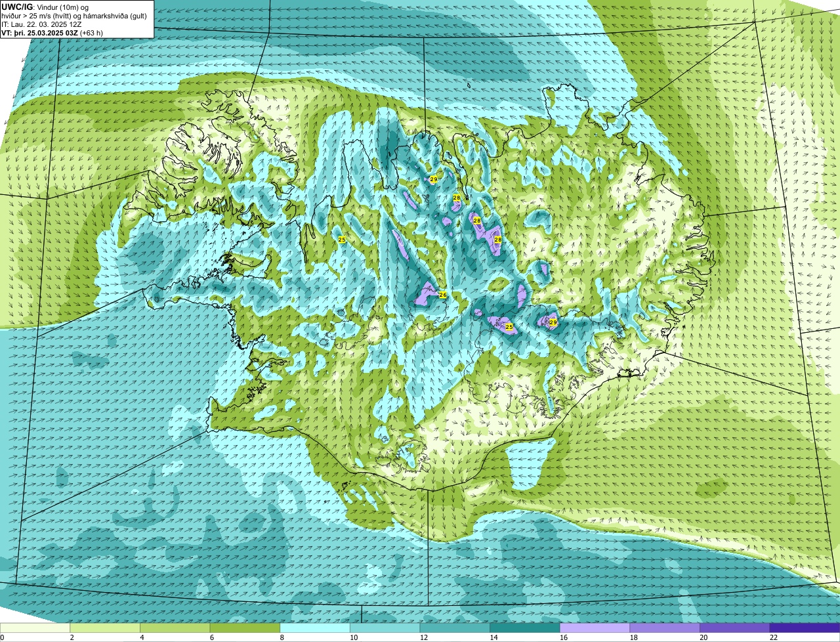Pick the palest 0–2 m/s color band
Viewport: 840px width, 642px height.
(35, 628)
